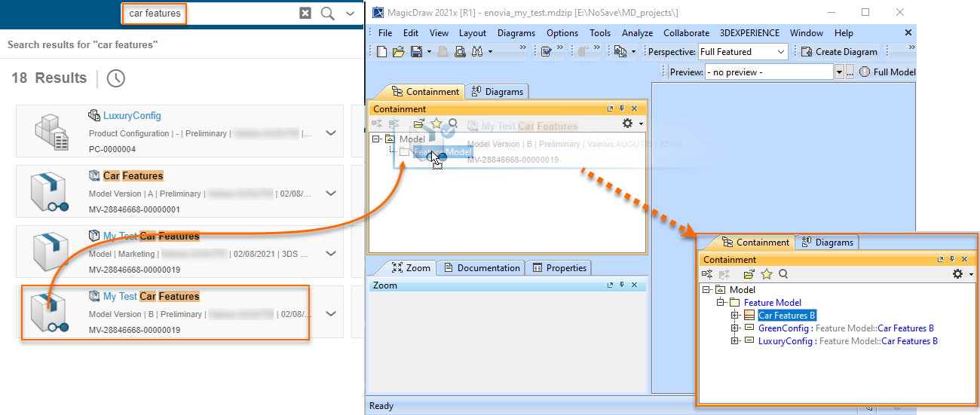
Task: Open recent searches clock icon next to Results
Action: click(x=116, y=78)
